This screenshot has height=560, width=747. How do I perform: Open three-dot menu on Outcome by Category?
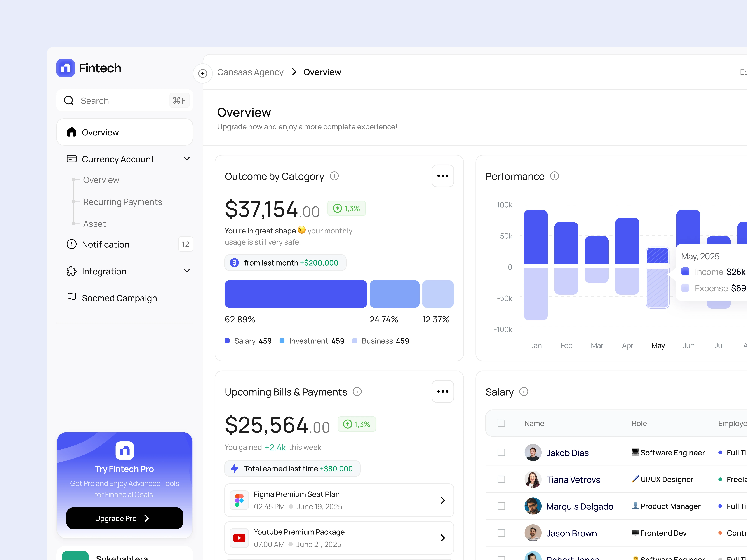pos(442,176)
